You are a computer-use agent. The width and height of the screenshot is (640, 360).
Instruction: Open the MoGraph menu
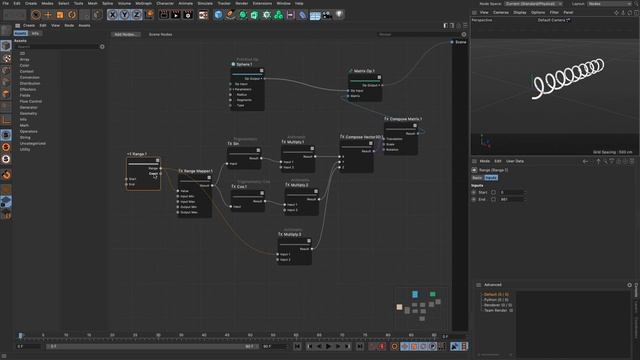point(144,3)
